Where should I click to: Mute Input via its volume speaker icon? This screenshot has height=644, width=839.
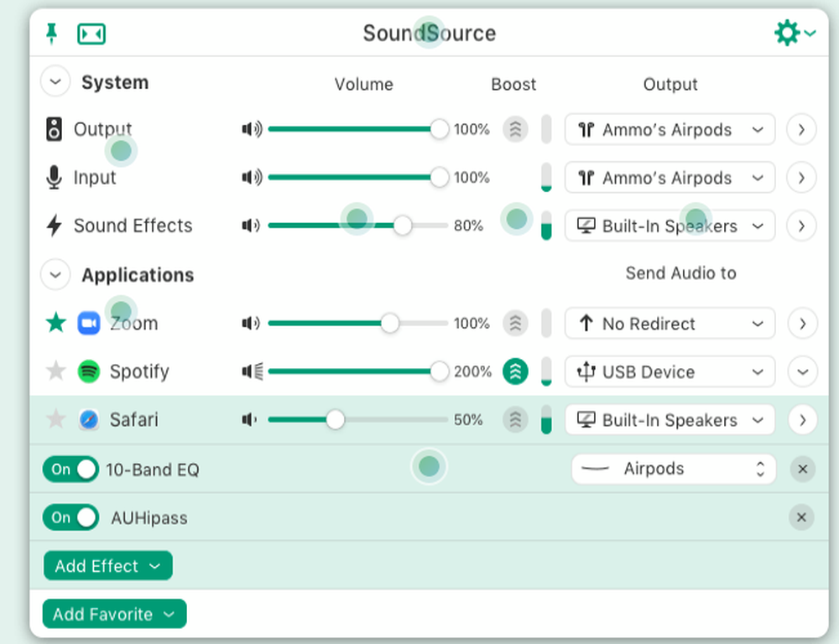[x=252, y=177]
